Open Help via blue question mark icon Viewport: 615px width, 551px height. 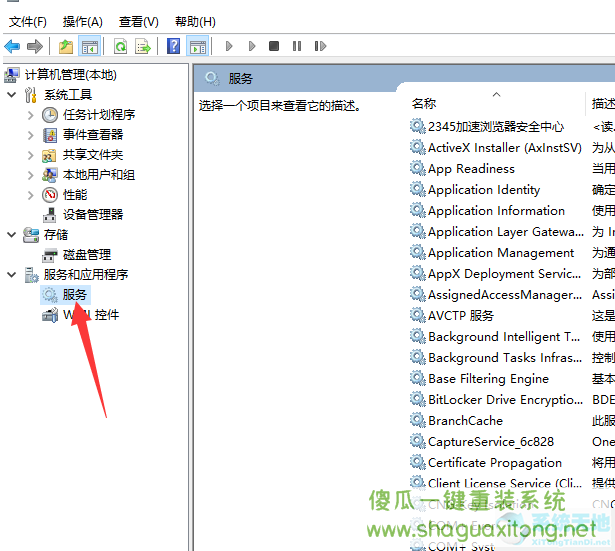[x=173, y=46]
